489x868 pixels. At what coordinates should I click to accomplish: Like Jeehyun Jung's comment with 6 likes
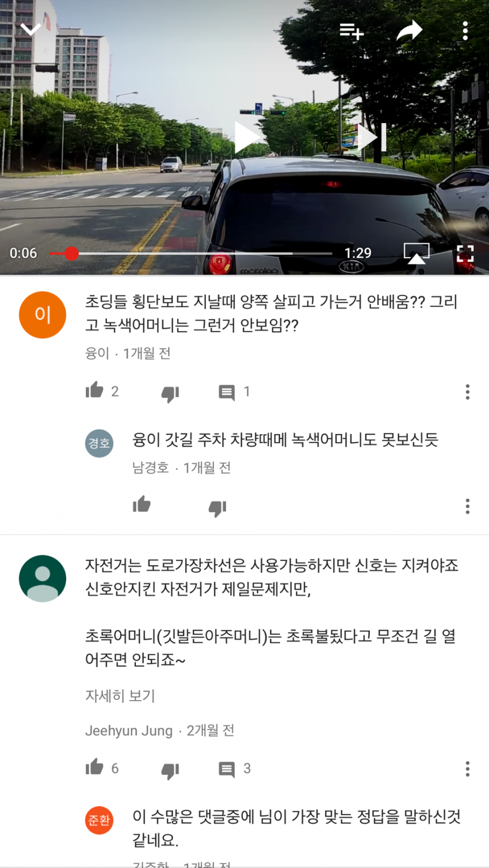[x=95, y=767]
